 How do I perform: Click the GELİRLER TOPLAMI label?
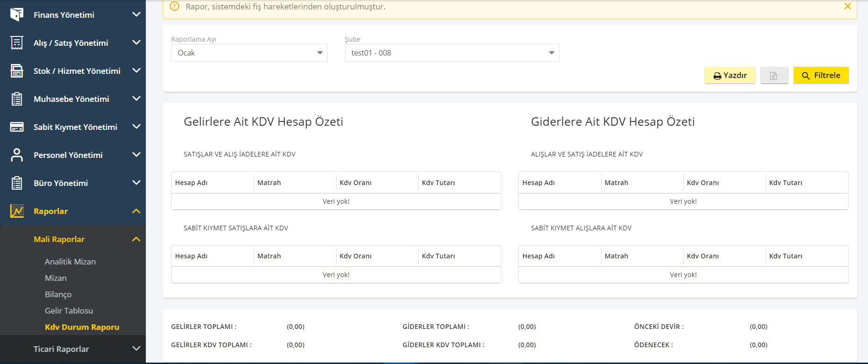pyautogui.click(x=204, y=327)
